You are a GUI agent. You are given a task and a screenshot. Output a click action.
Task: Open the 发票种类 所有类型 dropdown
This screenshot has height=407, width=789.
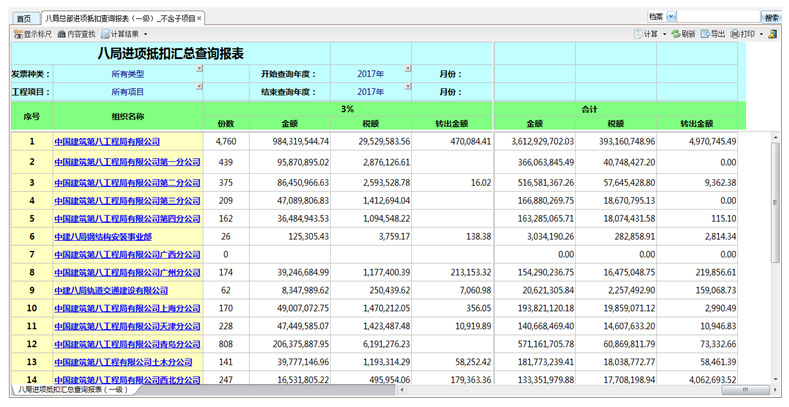(x=199, y=68)
